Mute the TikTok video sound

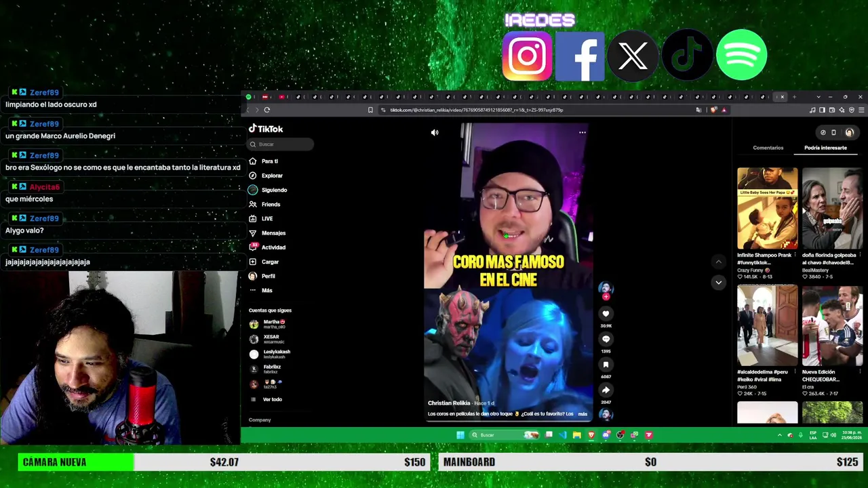[435, 133]
